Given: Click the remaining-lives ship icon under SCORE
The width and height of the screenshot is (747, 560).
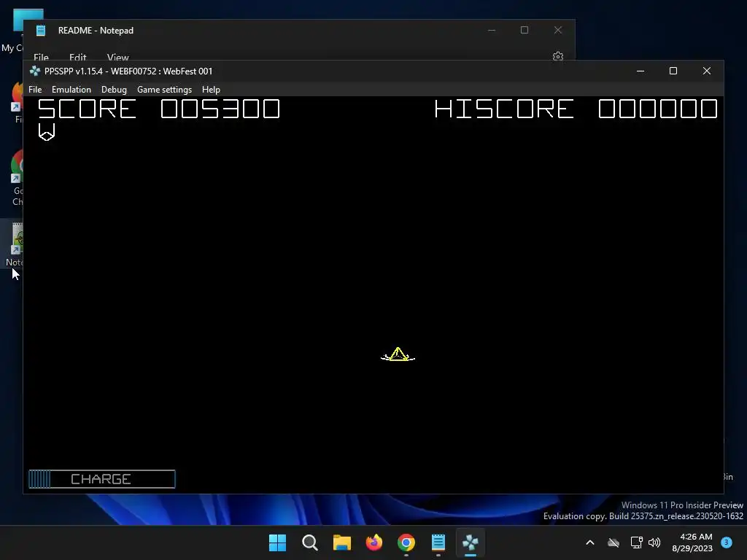Looking at the screenshot, I should pyautogui.click(x=47, y=132).
